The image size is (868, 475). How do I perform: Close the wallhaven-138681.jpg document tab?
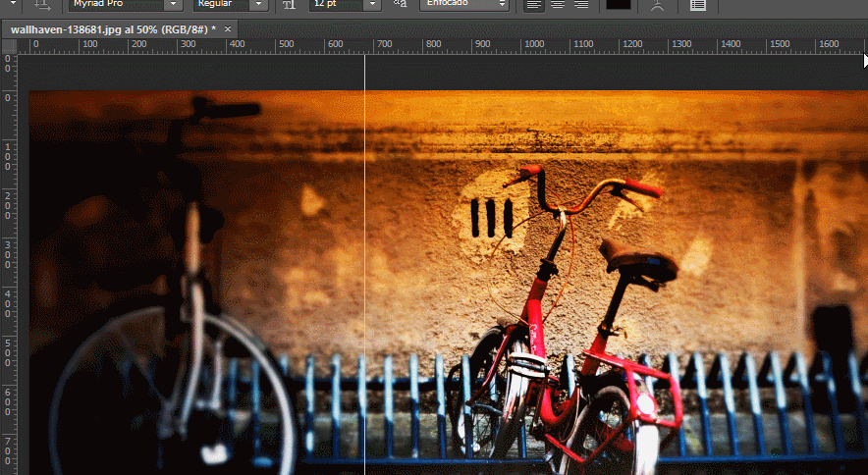point(229,29)
